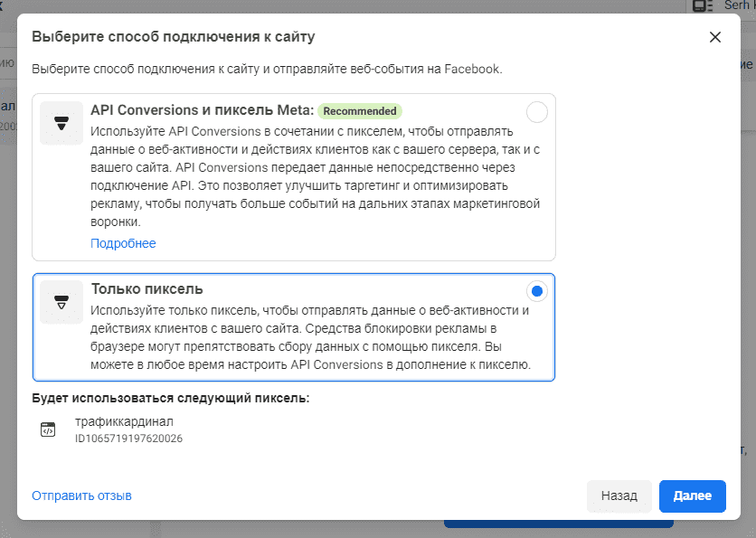Go back with the 'Назад' button
Image resolution: width=756 pixels, height=538 pixels.
[x=619, y=496]
